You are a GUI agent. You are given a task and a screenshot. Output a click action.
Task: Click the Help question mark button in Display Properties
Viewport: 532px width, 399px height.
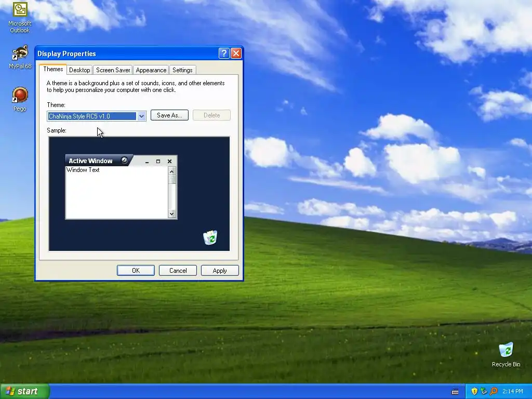coord(224,54)
